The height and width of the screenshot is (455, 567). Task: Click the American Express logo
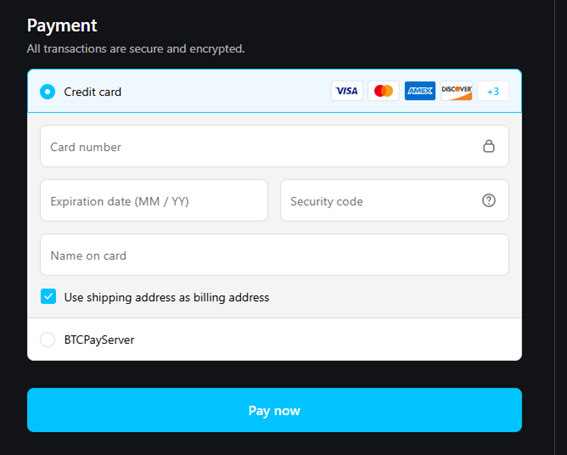pos(420,91)
